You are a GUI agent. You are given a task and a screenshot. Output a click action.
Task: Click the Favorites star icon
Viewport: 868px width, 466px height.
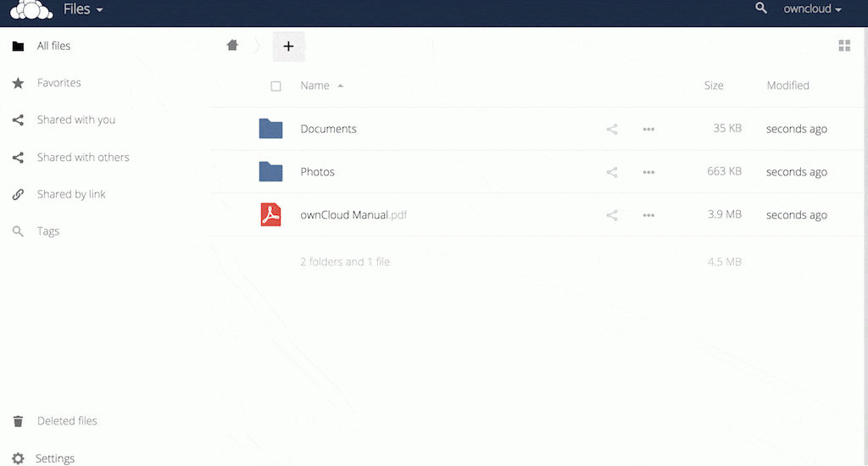click(x=18, y=83)
